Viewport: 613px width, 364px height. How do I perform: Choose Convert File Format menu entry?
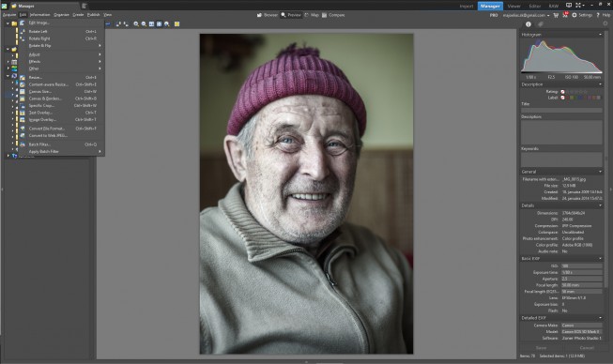62,129
